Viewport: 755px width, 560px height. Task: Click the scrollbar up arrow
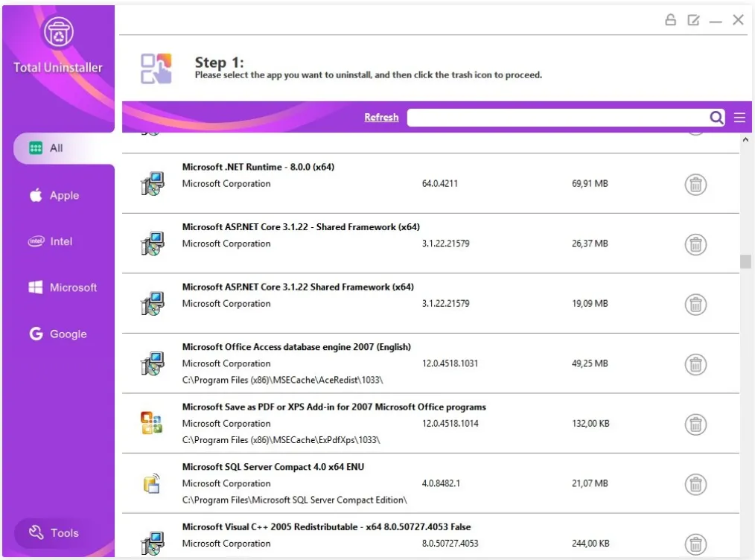tap(745, 140)
